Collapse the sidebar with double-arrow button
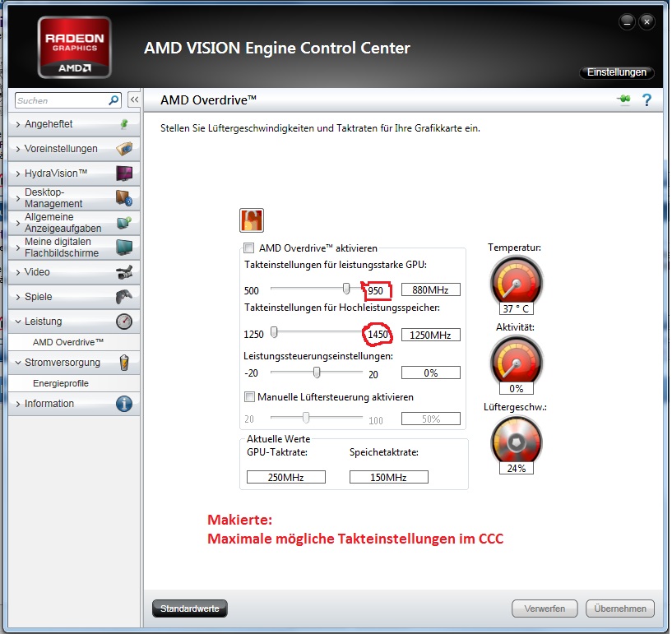672x634 pixels. pos(134,99)
